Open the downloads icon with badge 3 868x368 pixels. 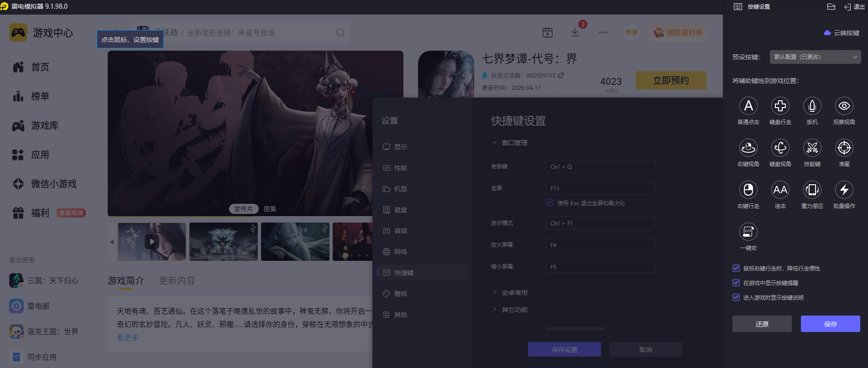tap(575, 32)
